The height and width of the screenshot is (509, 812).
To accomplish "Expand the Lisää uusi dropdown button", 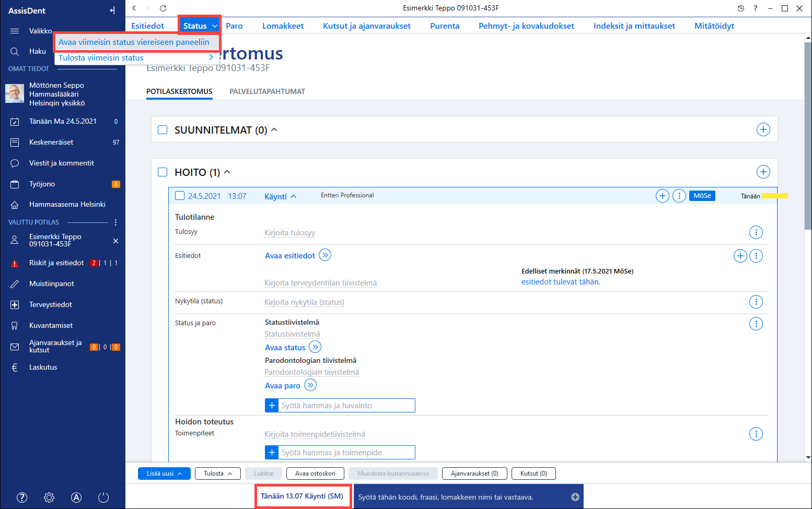I will pos(164,474).
